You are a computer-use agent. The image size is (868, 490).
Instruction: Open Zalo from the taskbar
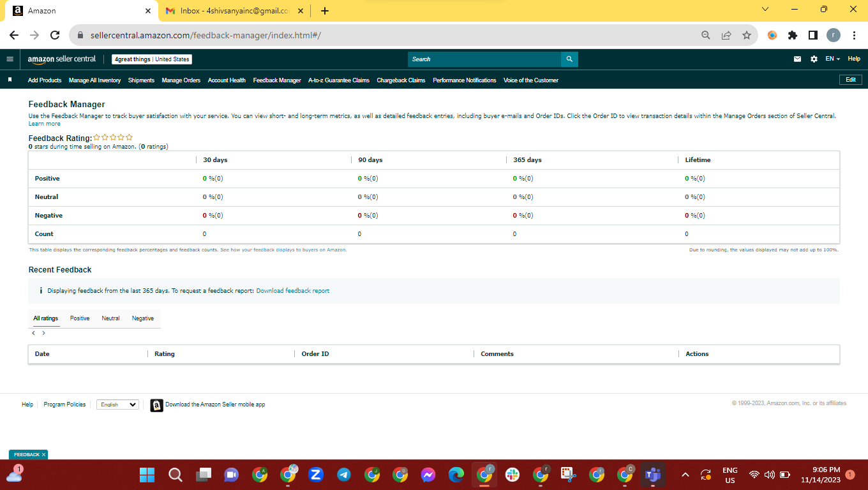(316, 475)
